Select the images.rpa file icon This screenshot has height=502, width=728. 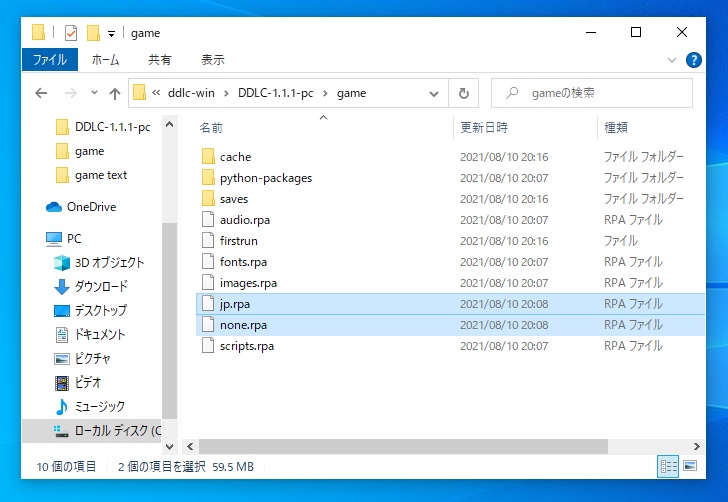pos(208,283)
